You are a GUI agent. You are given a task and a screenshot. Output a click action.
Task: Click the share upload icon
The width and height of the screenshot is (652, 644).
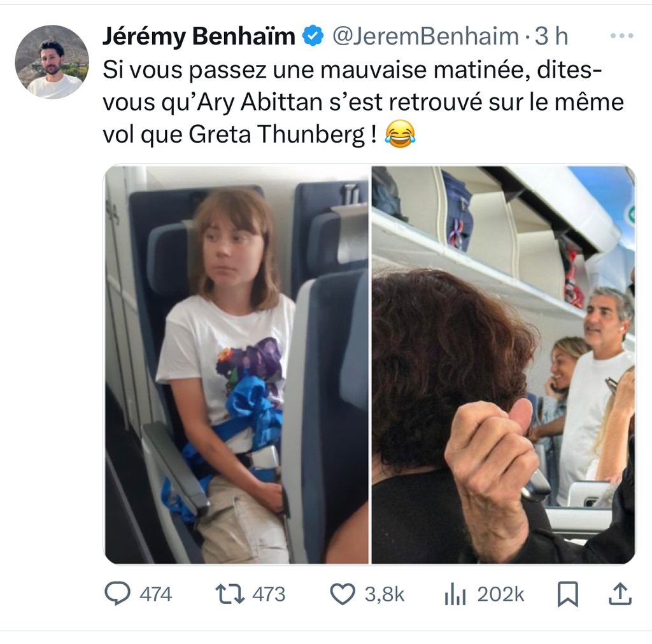pyautogui.click(x=620, y=594)
